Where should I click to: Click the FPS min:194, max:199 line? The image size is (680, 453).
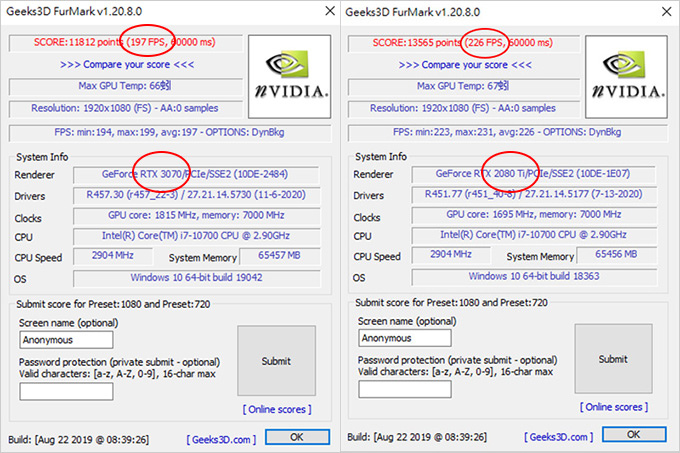170,132
